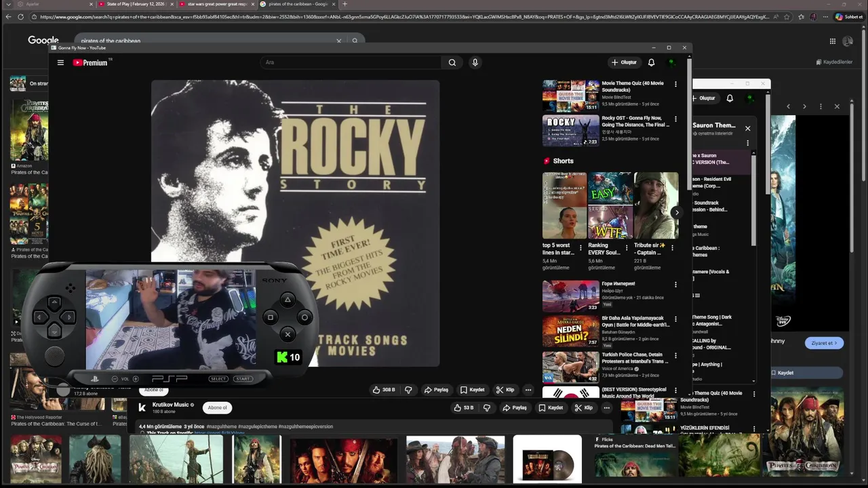Click Ziyaret et button in Google image panel
This screenshot has height=488, width=868.
click(x=824, y=343)
